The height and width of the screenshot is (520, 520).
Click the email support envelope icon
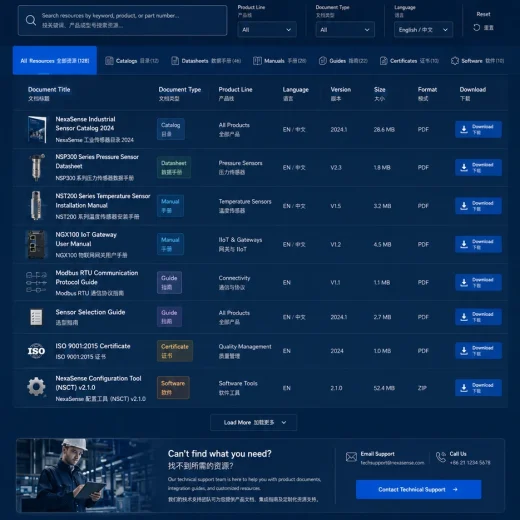(x=351, y=457)
